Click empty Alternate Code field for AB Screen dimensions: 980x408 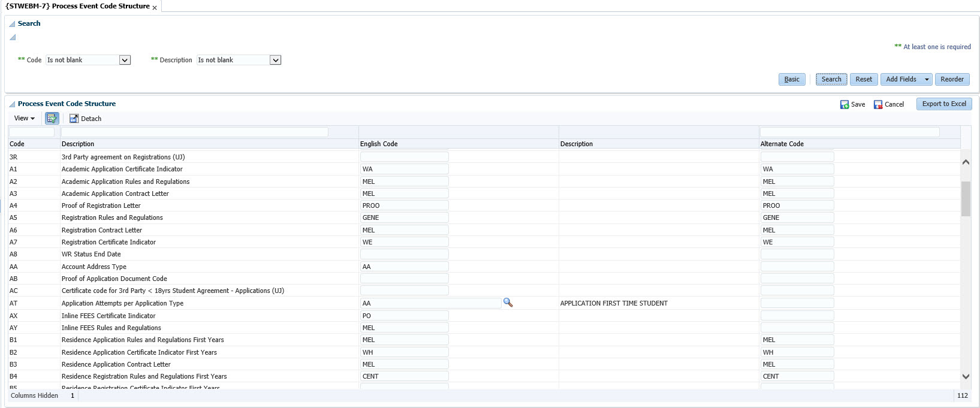point(797,279)
